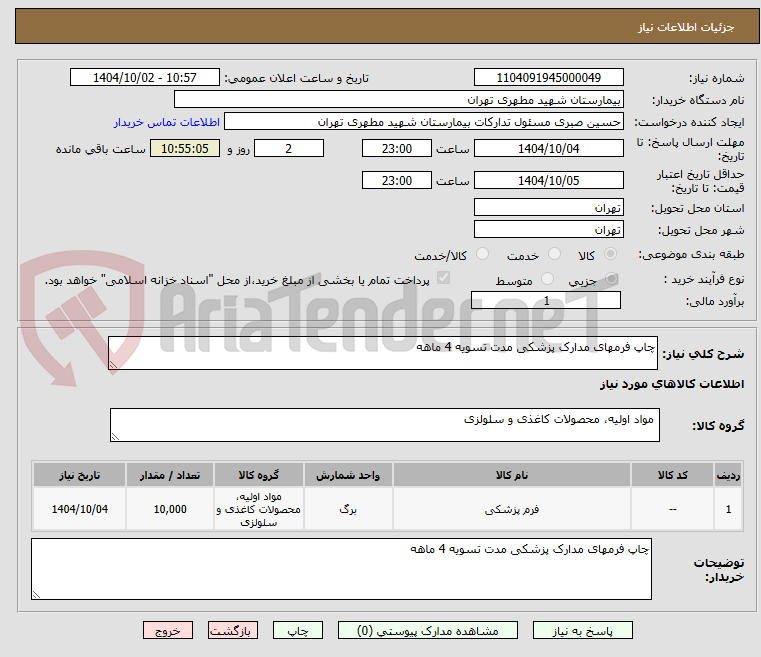Screen dimensions: 761x657
Task: Click the need number field 1104091945000049
Action: click(548, 77)
